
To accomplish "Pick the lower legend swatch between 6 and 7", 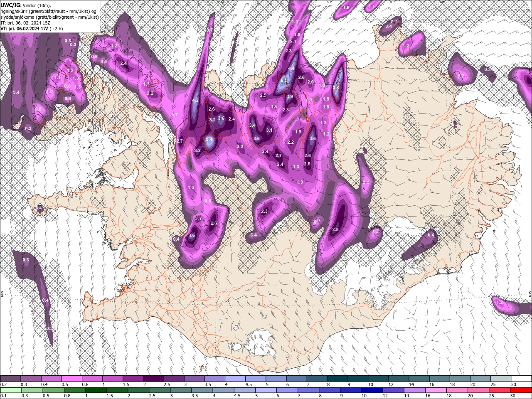I will pos(287,390).
